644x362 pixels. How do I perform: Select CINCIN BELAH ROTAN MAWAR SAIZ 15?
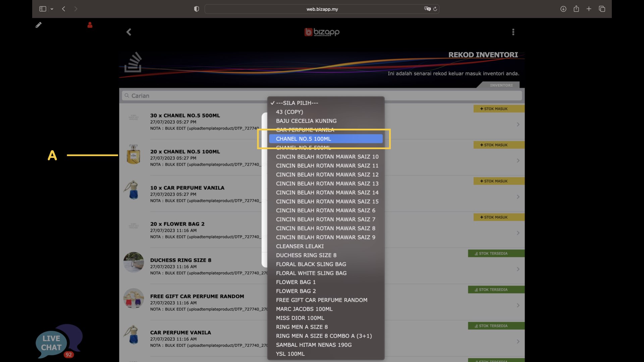point(326,201)
